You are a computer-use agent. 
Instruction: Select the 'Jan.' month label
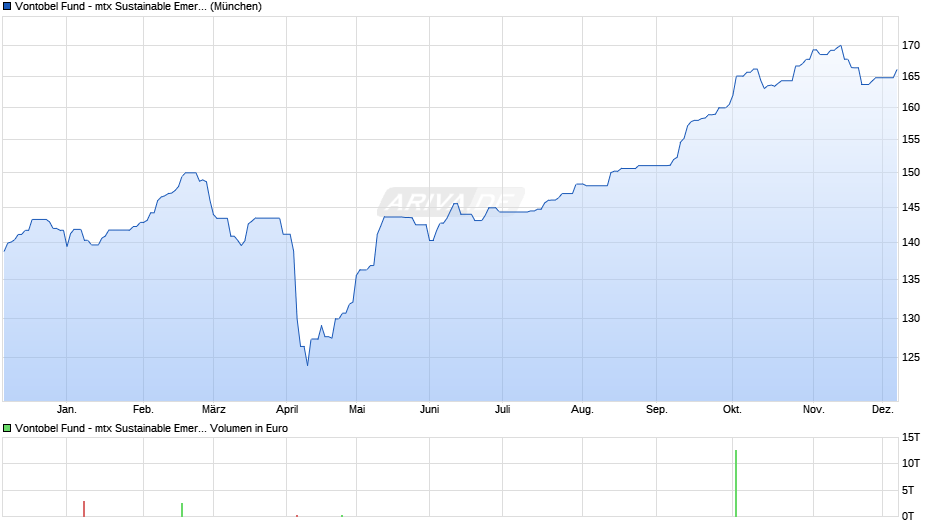point(67,409)
